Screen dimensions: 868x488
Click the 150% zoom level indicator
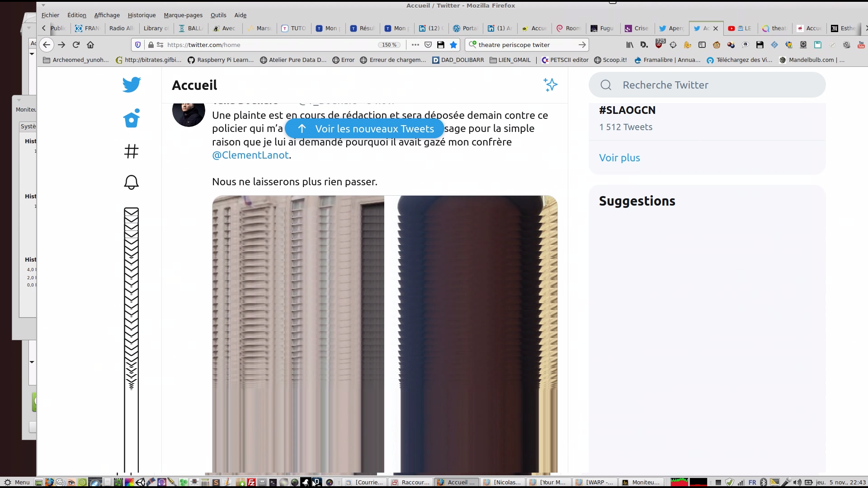pos(389,45)
